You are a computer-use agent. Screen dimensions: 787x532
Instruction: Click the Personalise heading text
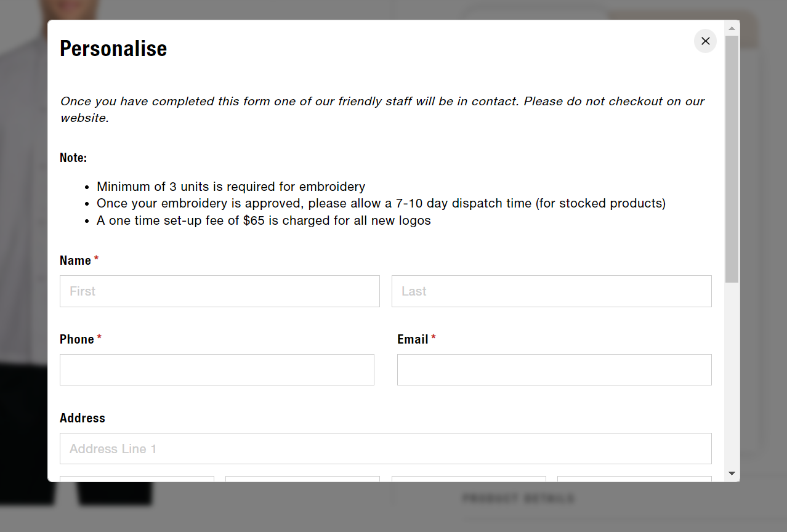(113, 49)
